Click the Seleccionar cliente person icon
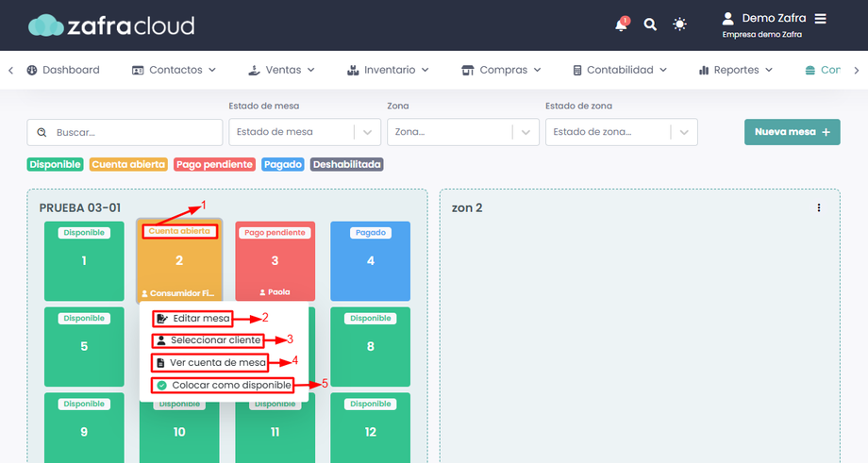The image size is (868, 463). coord(161,340)
